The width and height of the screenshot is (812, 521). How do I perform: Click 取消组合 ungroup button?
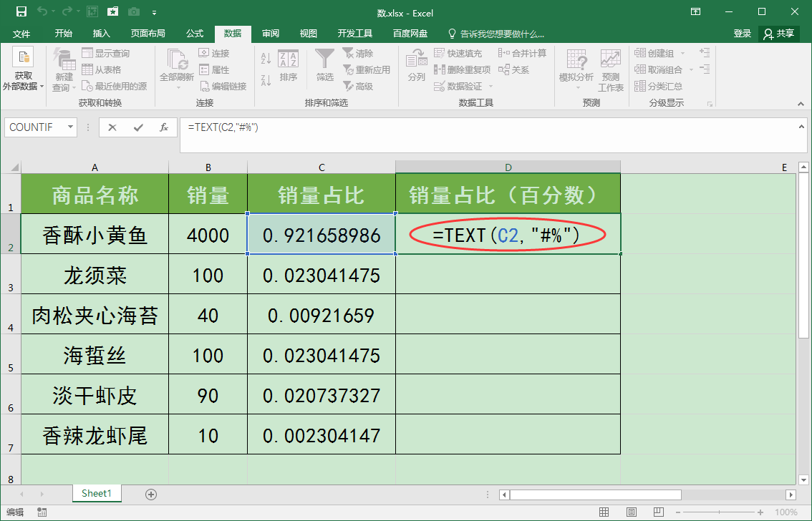[x=658, y=69]
